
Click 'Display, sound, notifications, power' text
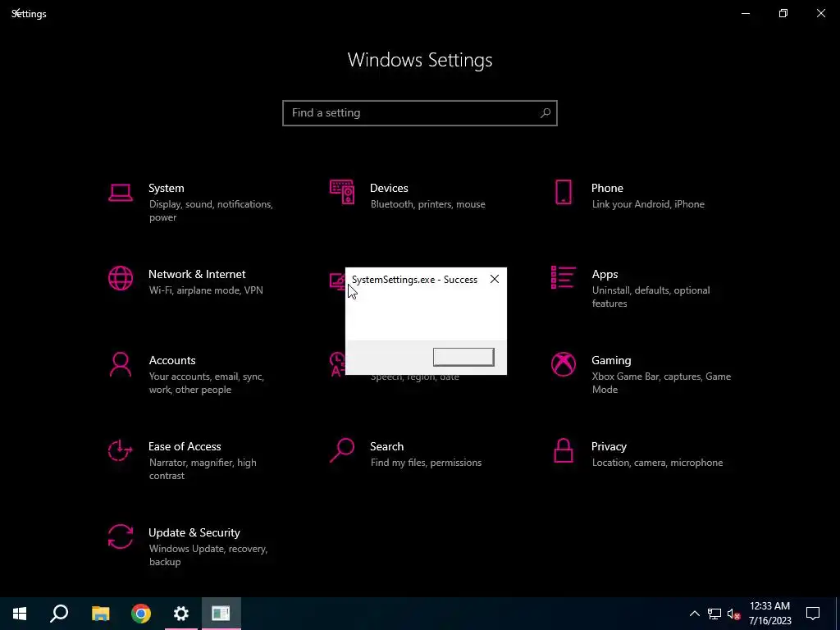tap(211, 211)
